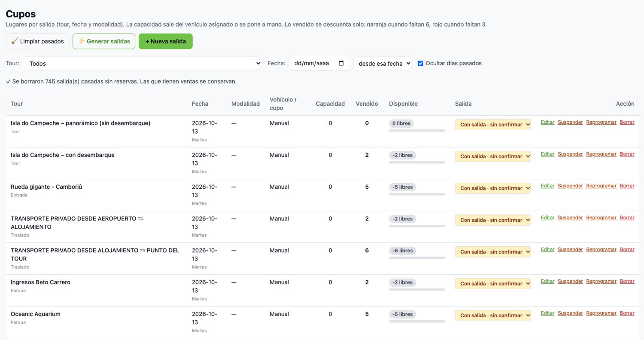Open Salida status dropdown for Oceanic Aquarium
The width and height of the screenshot is (644, 340).
pos(493,315)
